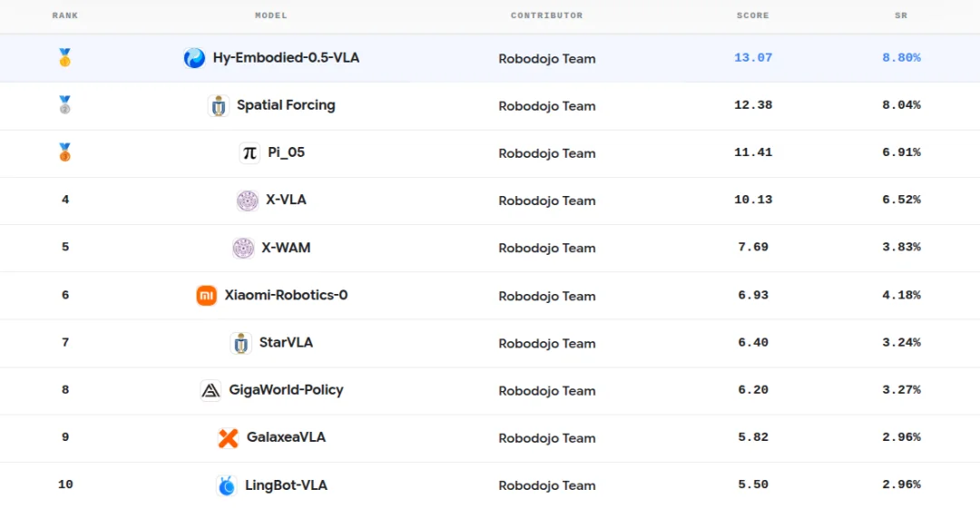Click the LingBot-VLA blue bot icon
The height and width of the screenshot is (509, 980).
point(226,485)
